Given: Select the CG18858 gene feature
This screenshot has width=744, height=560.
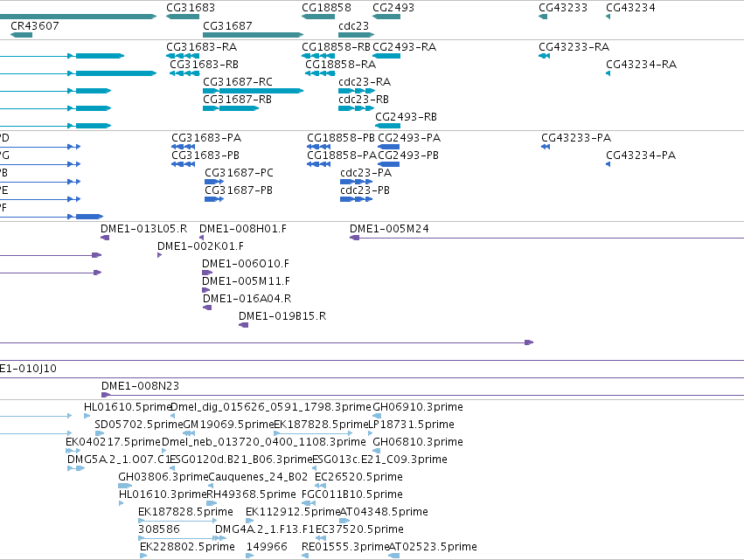Looking at the screenshot, I should click(318, 17).
